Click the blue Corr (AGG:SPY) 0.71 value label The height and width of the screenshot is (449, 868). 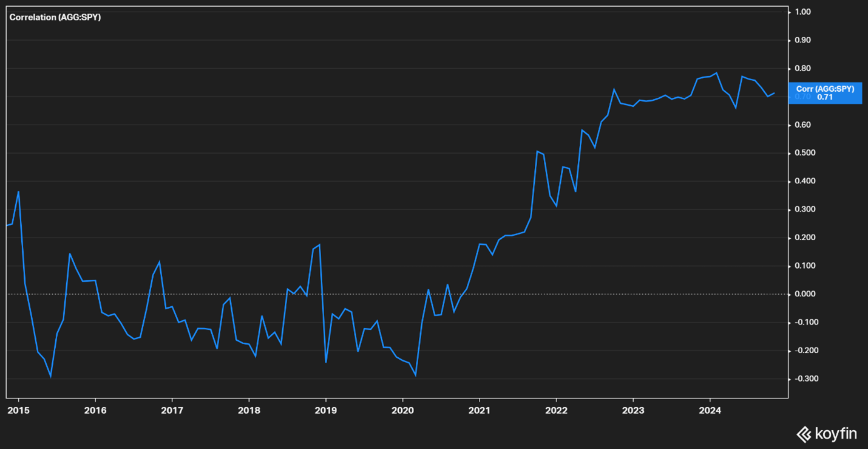coord(826,93)
